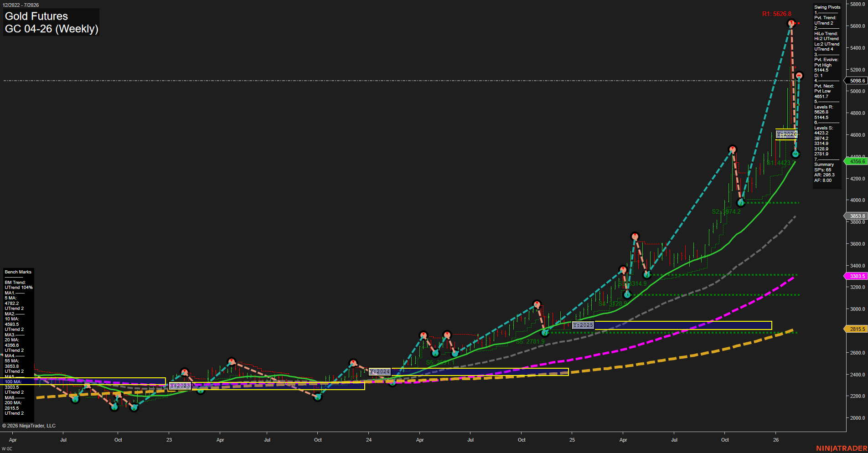Select the R1 5626.8 swing-high pivot marker
868x453 pixels.
792,24
